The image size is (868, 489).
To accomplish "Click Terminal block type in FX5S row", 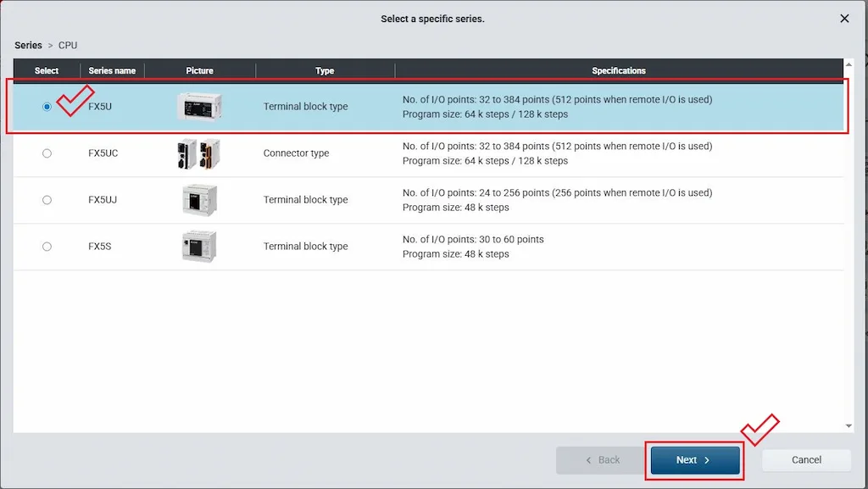I will pos(305,246).
